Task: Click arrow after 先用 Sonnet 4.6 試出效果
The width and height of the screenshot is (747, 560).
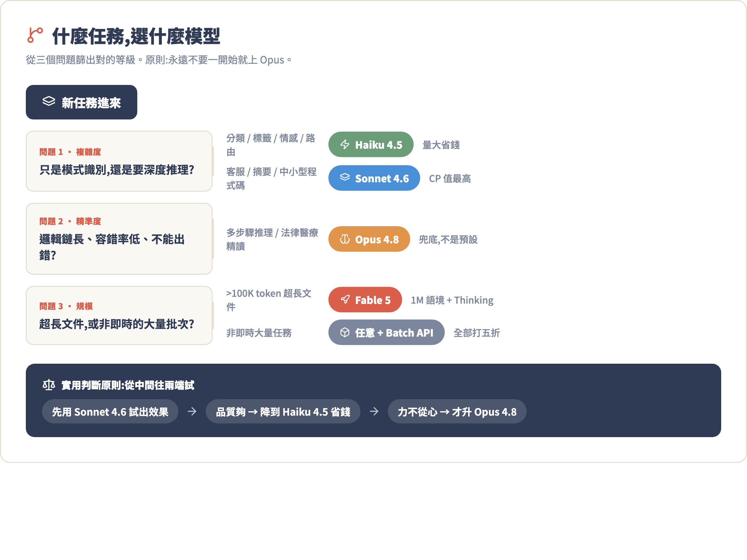Action: 192,411
